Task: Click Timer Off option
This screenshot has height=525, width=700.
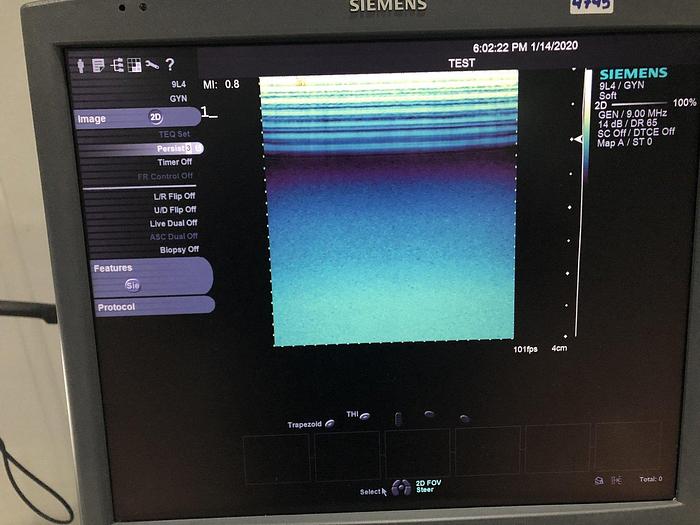Action: click(x=174, y=162)
